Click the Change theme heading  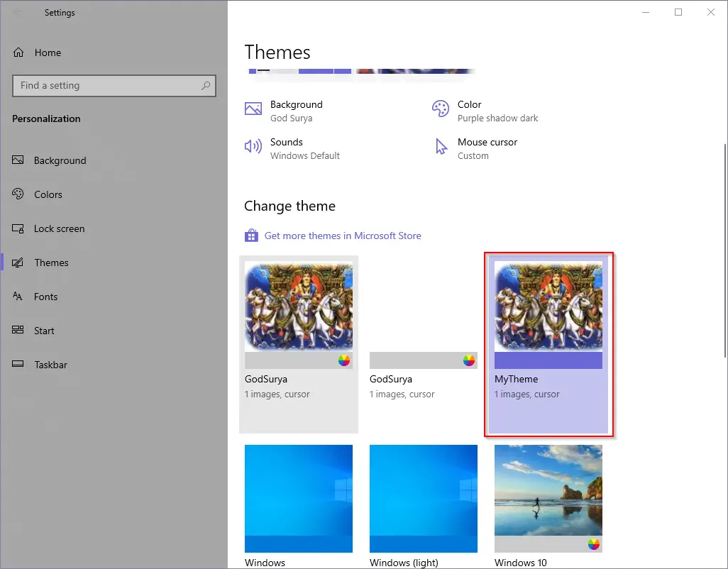click(x=289, y=206)
